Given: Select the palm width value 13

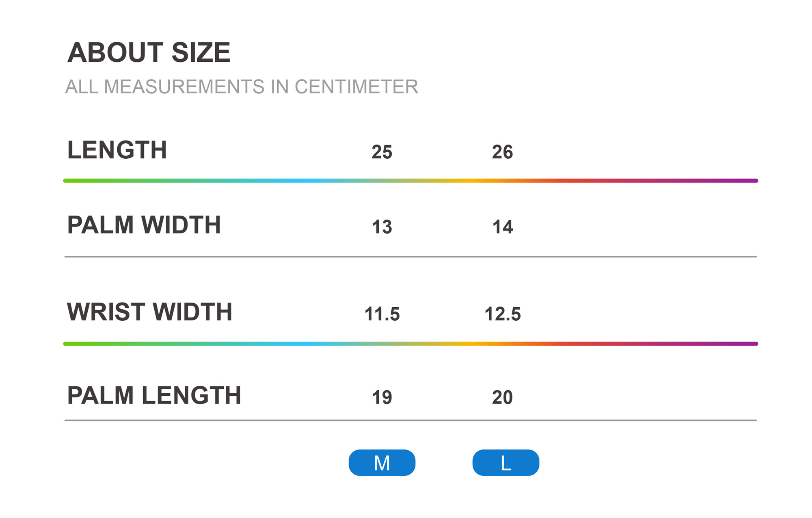Looking at the screenshot, I should tap(382, 227).
